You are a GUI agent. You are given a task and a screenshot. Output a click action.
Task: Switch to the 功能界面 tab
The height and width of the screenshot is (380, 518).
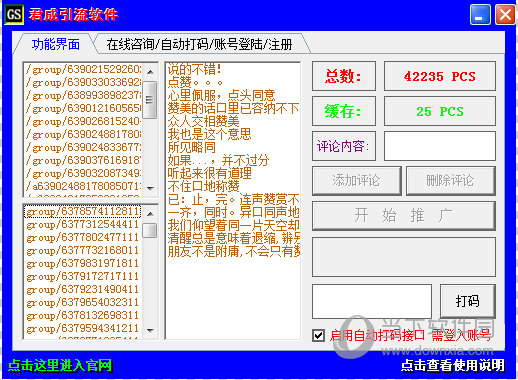[x=55, y=44]
